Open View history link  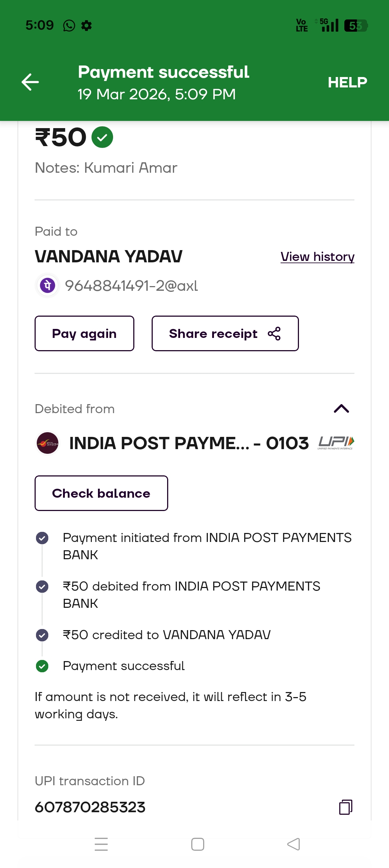tap(317, 257)
